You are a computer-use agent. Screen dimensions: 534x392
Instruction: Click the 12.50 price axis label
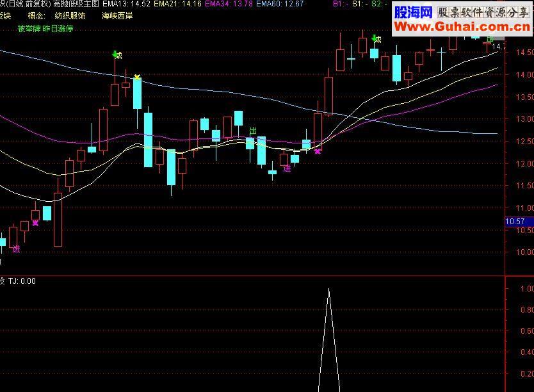[x=525, y=142]
